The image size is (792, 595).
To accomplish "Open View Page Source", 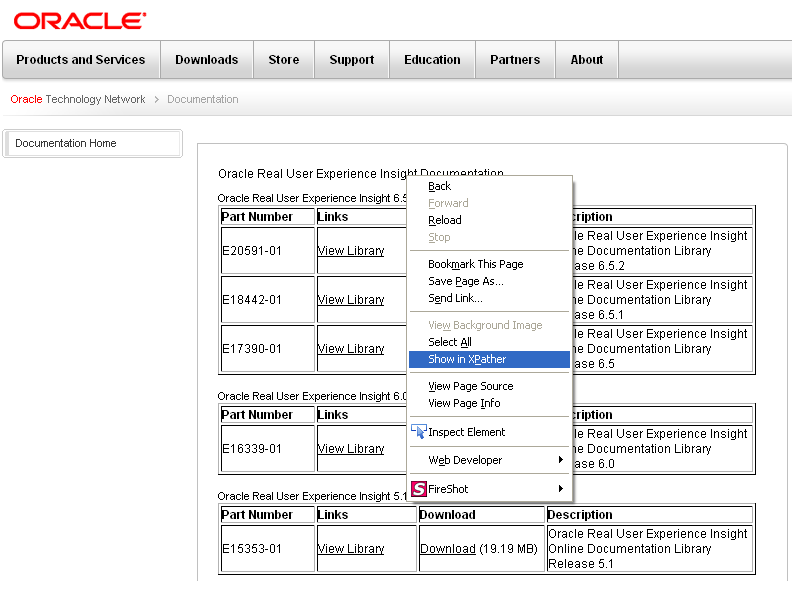I will (x=489, y=386).
